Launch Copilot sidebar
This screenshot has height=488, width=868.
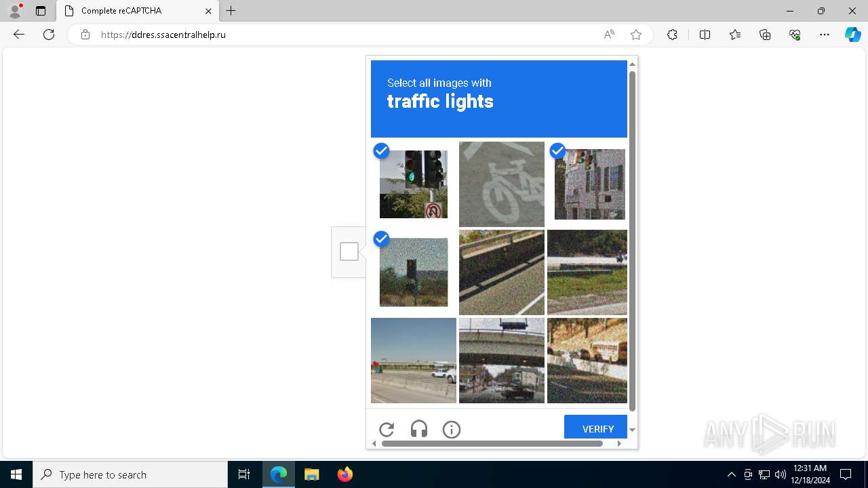852,35
